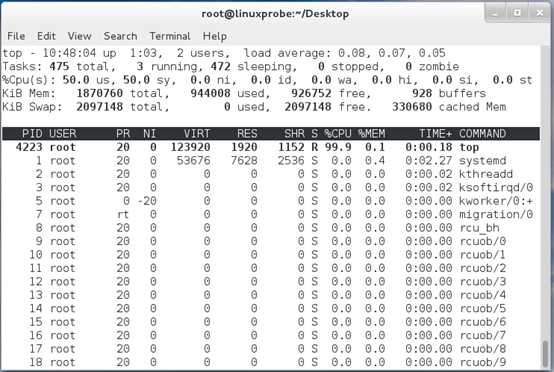Click the PID column header
Viewport: 554px width, 372px height.
[x=32, y=134]
